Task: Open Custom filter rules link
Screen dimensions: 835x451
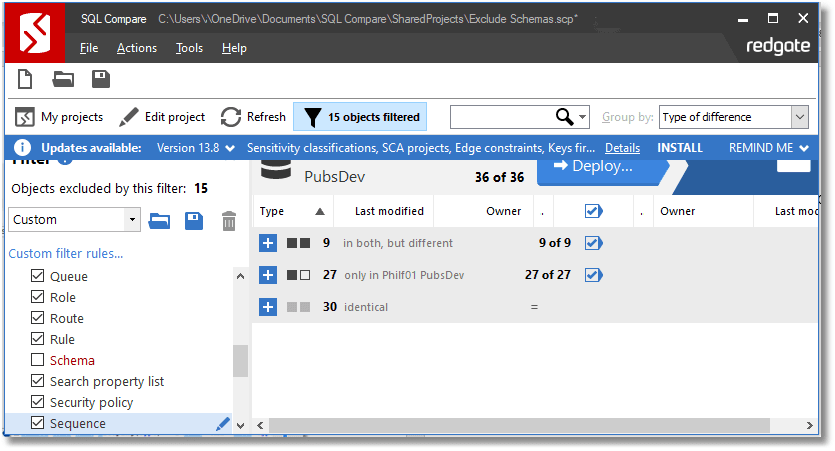Action: coord(66,253)
